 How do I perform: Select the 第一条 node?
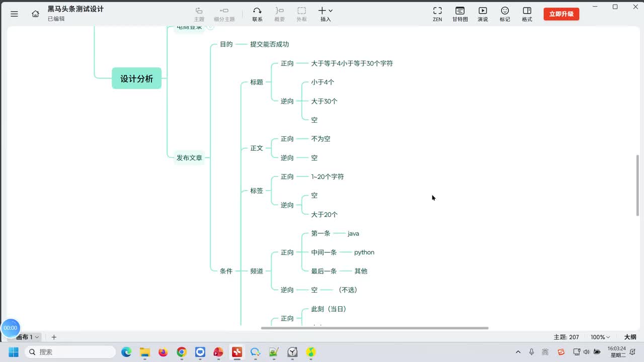coord(320,233)
